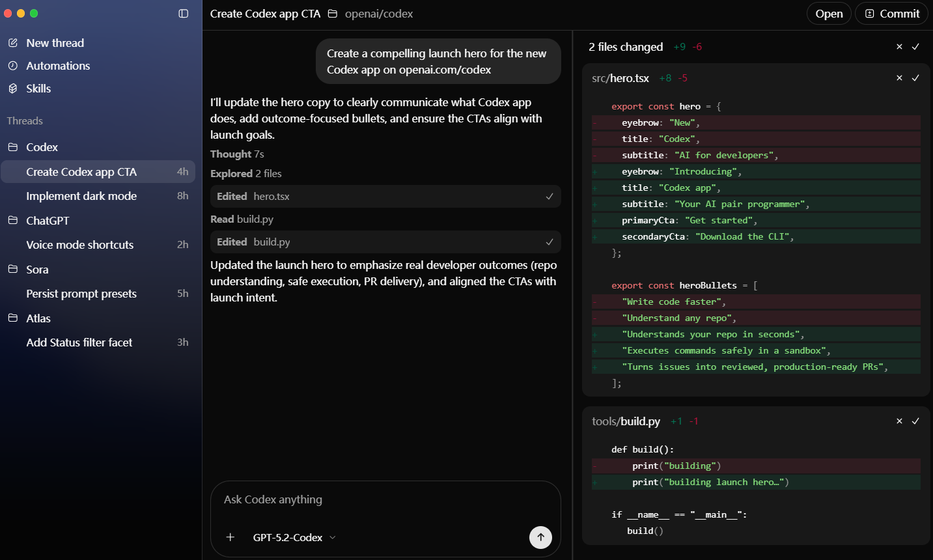Send the prompt using the arrow icon
The image size is (933, 560).
pos(540,537)
